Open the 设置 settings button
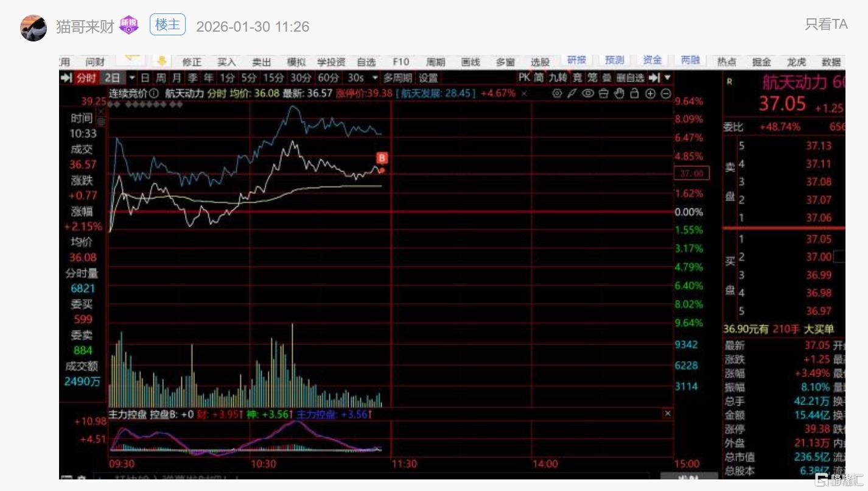The image size is (868, 491). tap(428, 78)
